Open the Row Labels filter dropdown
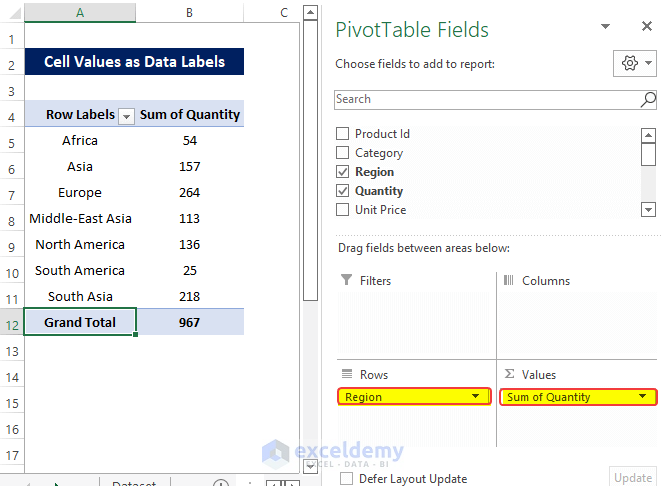 click(x=126, y=116)
